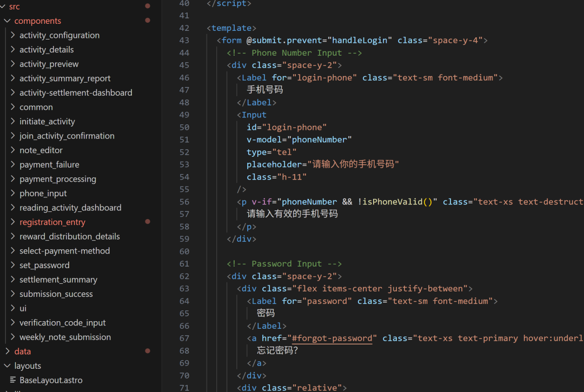The height and width of the screenshot is (392, 584).
Task: Place cursor on the handleLogin submit handler
Action: tap(360, 41)
